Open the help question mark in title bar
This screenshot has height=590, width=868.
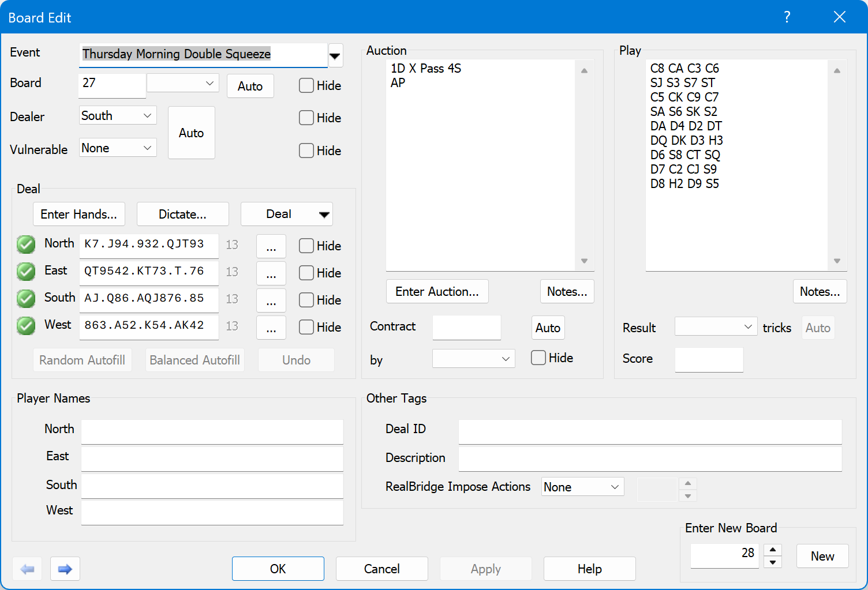pos(787,17)
